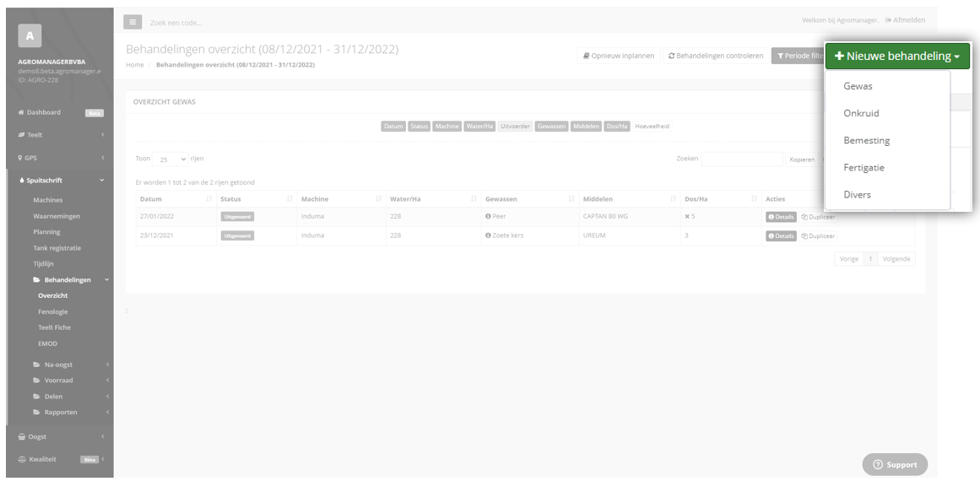Click the Volgende pagination button
This screenshot has height=492, width=980.
[896, 259]
